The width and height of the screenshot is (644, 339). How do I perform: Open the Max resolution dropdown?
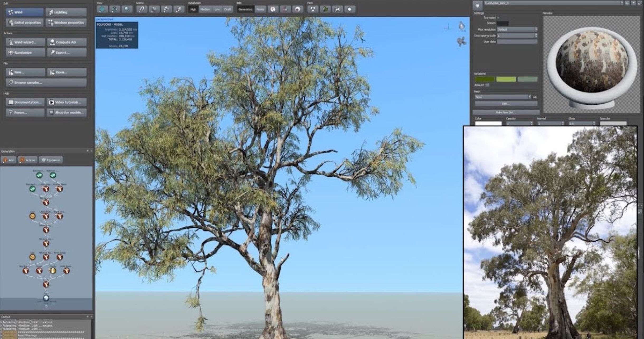(x=517, y=29)
